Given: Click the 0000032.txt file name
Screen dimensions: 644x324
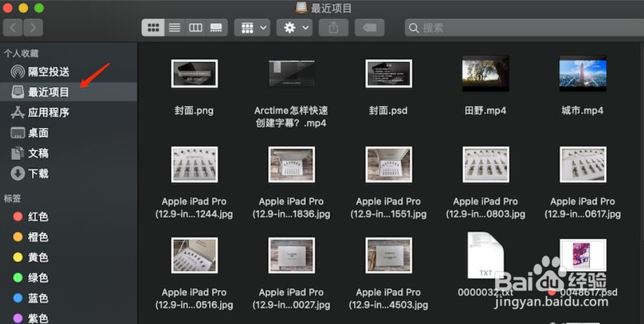Looking at the screenshot, I should [485, 293].
